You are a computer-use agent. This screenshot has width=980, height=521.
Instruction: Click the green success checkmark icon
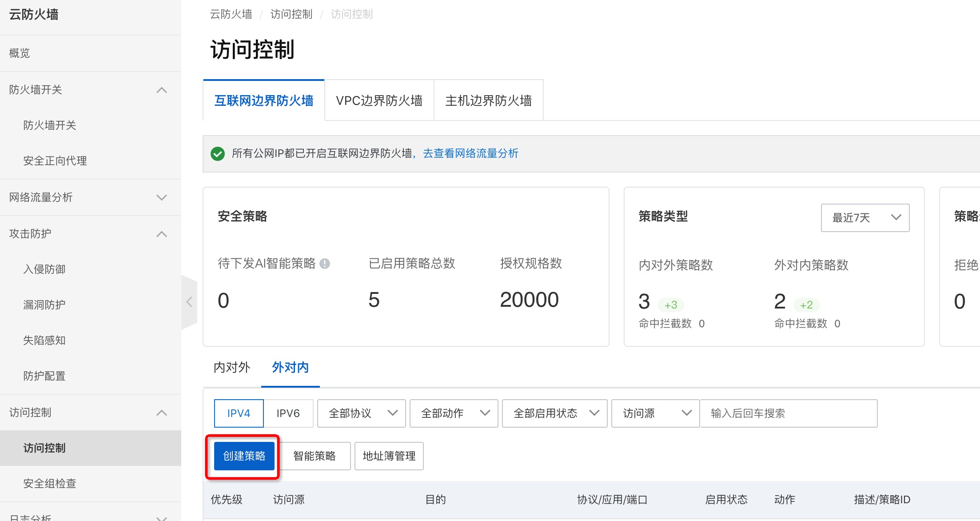point(217,154)
